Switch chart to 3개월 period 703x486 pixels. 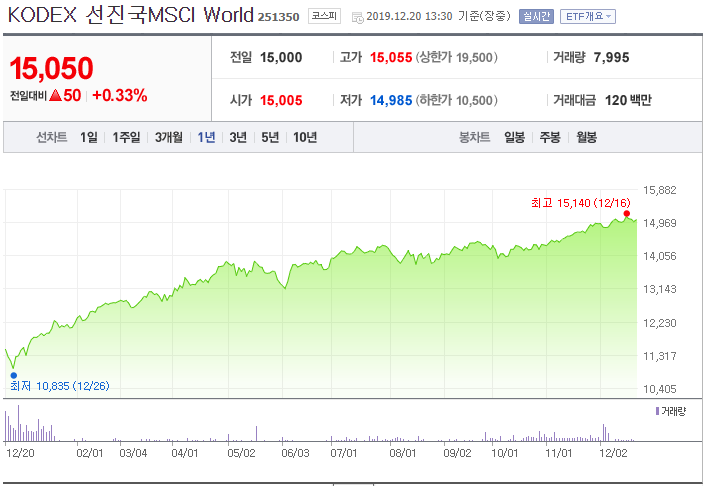[169, 137]
